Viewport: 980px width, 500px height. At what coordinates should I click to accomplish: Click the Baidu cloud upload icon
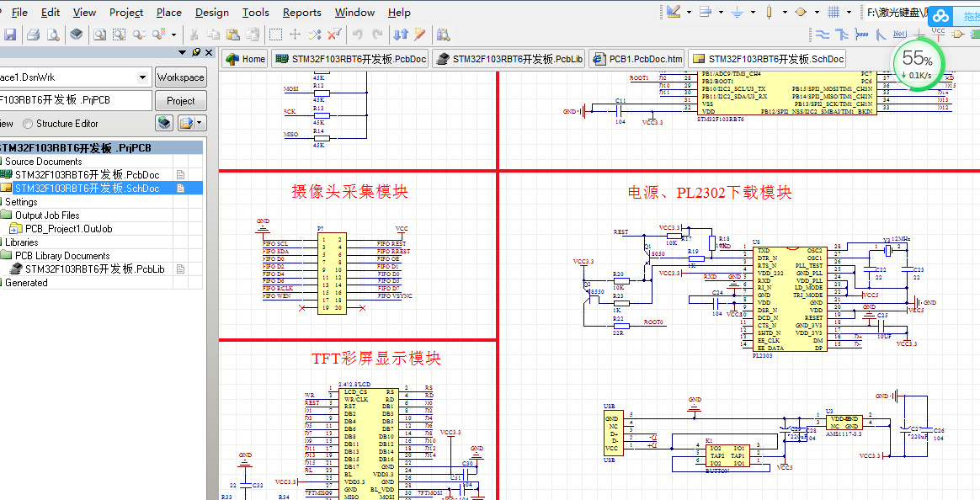pyautogui.click(x=940, y=17)
